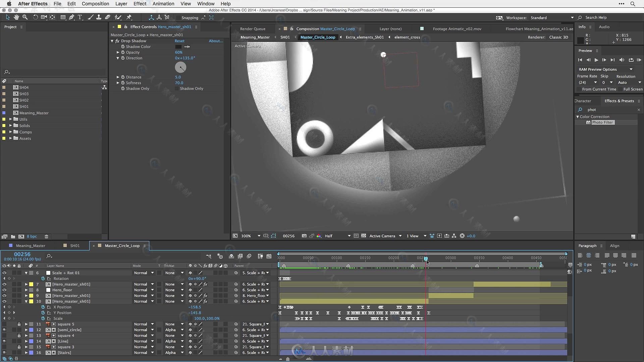The height and width of the screenshot is (362, 644).
Task: Click the composition flowchart icon
Action: click(x=454, y=236)
